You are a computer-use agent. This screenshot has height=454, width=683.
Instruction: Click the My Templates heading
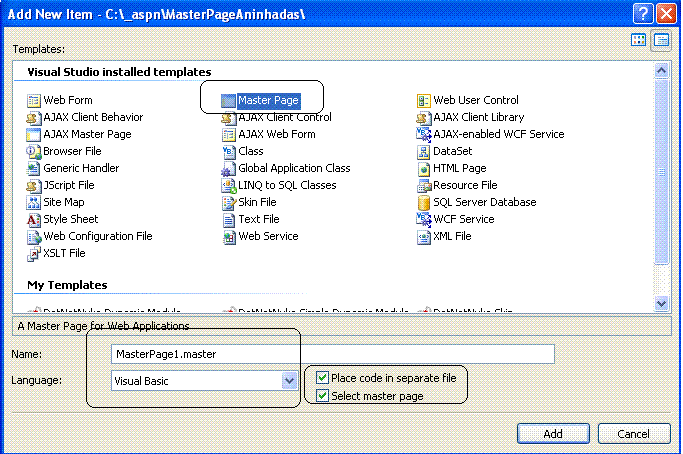67,285
